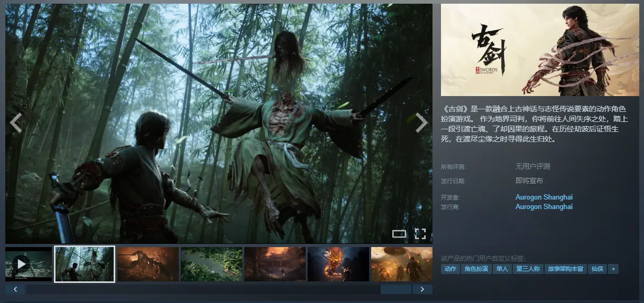Expand more tags with the plus button
Image resolution: width=644 pixels, height=303 pixels.
(613, 269)
